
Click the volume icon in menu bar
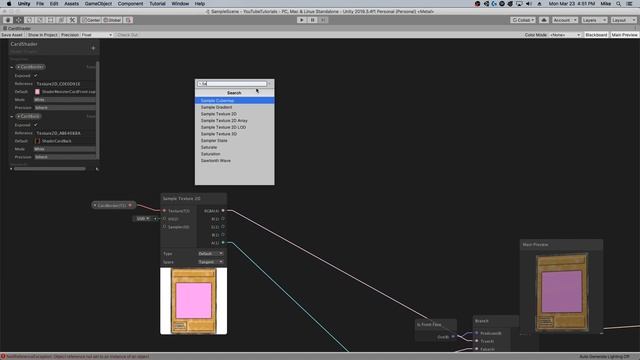coord(529,4)
